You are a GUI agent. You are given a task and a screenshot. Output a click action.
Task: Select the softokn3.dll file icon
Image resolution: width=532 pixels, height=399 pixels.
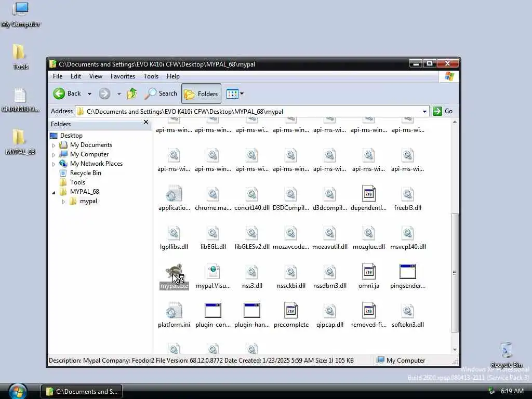408,311
